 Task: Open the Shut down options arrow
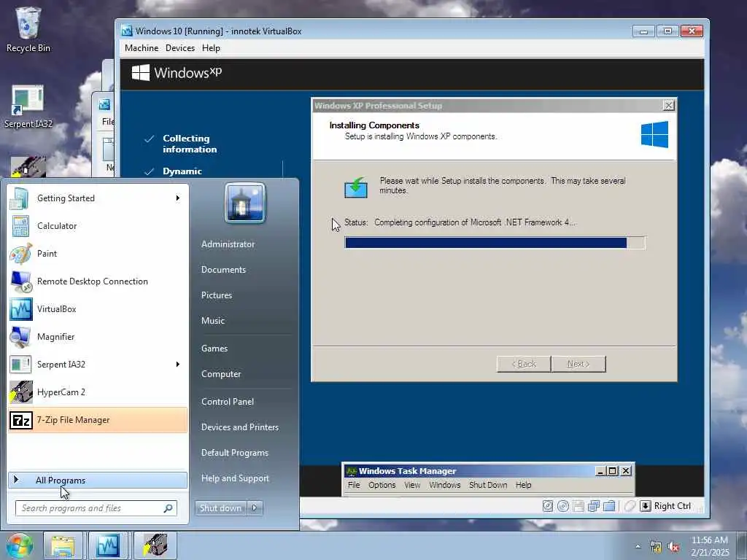(255, 508)
